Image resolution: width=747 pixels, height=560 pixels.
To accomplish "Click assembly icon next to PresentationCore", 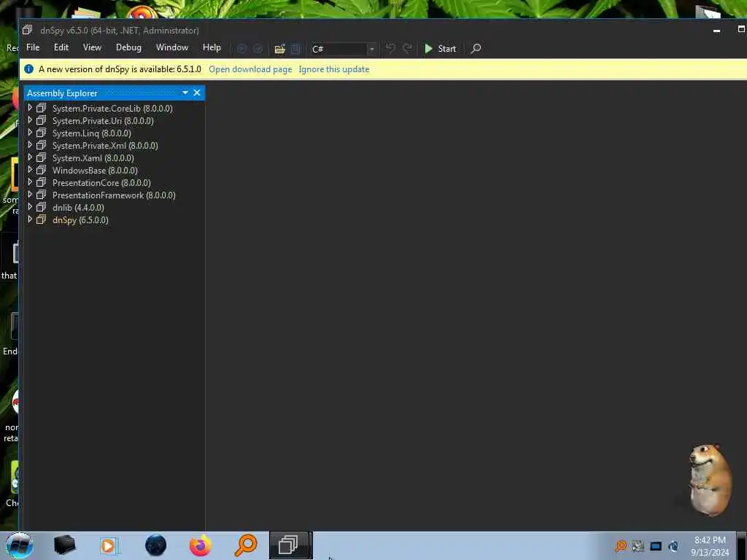I will tap(42, 182).
